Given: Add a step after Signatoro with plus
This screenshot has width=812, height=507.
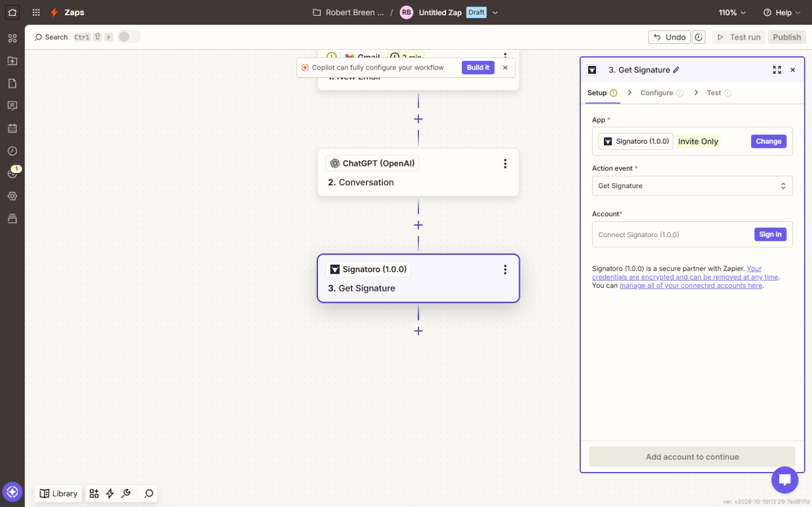Looking at the screenshot, I should (419, 331).
